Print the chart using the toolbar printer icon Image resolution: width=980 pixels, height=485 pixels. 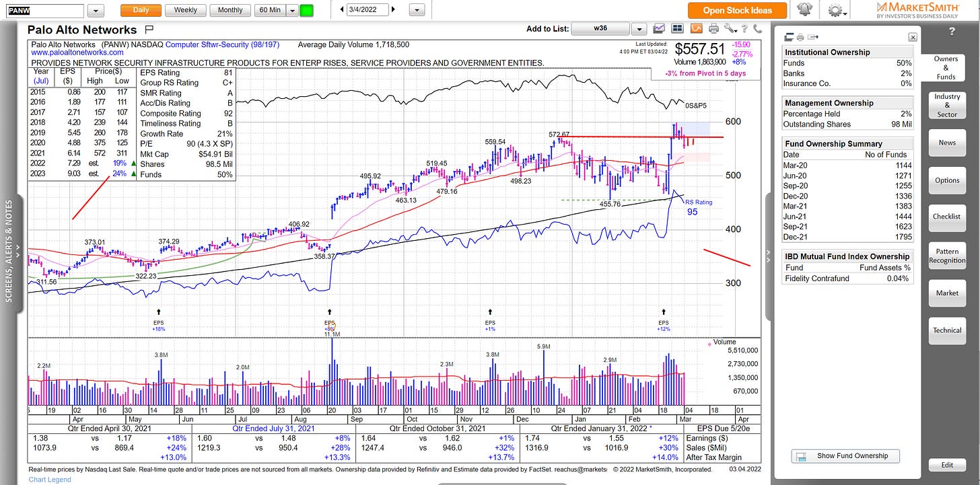(x=713, y=29)
